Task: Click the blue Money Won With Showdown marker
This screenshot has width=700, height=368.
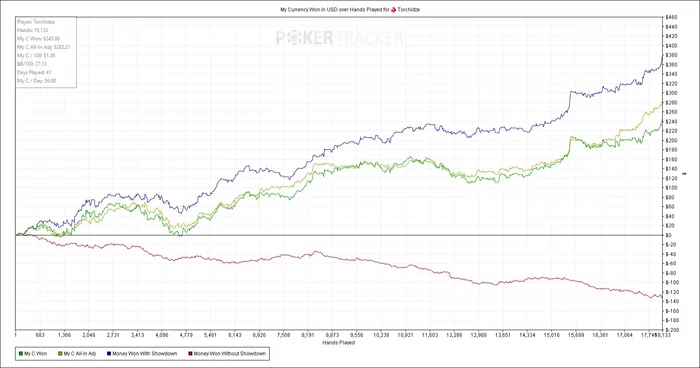Action: 109,354
